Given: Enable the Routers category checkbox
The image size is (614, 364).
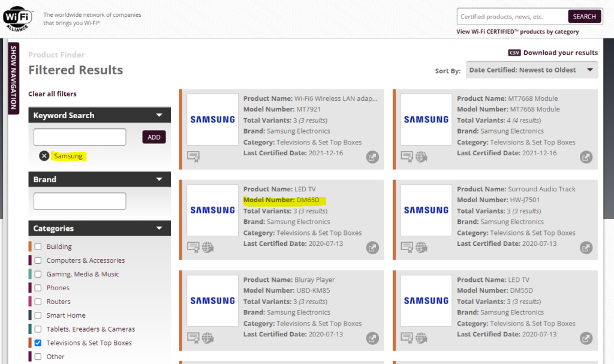Looking at the screenshot, I should click(38, 302).
